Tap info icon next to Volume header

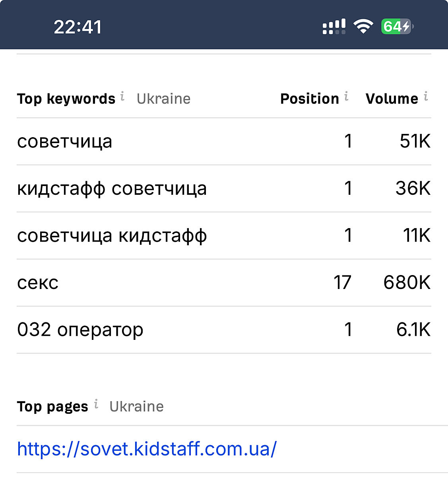426,96
